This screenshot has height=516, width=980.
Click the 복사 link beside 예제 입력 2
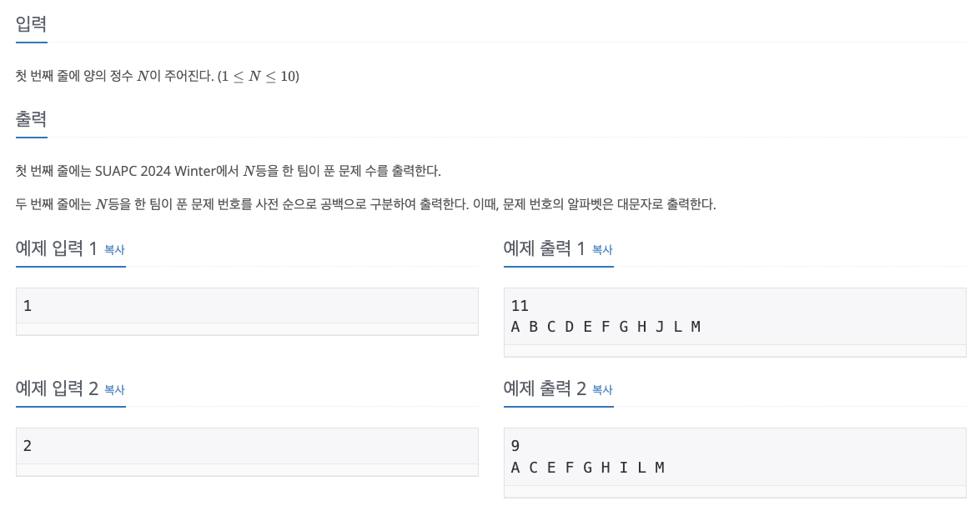pos(114,390)
